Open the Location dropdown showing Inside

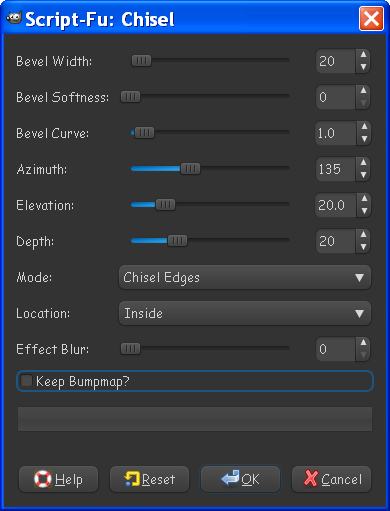coord(245,313)
